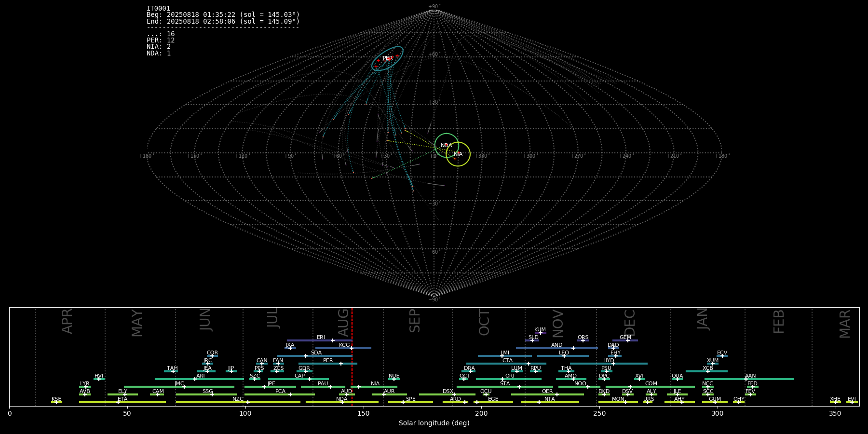This screenshot has height=434, width=868.
Task: Click the GDR shower label
Action: coord(304,368)
